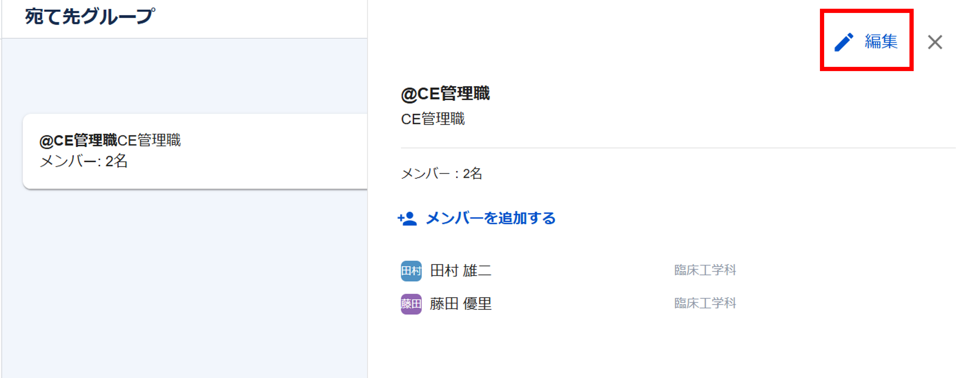Viewport: 980px width, 378px height.
Task: Click the bold @CE管理職 name on the list card
Action: coord(78,141)
